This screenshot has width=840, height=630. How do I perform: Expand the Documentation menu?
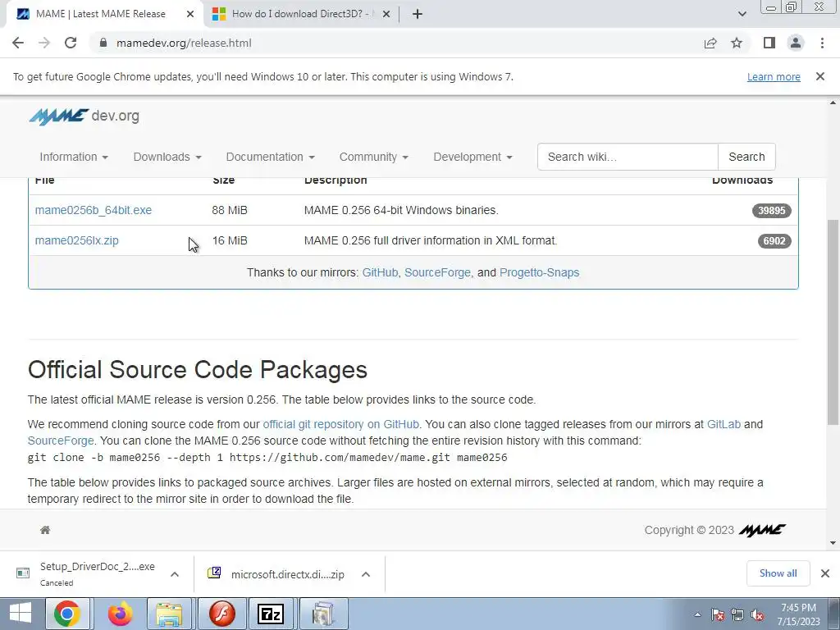pos(270,157)
